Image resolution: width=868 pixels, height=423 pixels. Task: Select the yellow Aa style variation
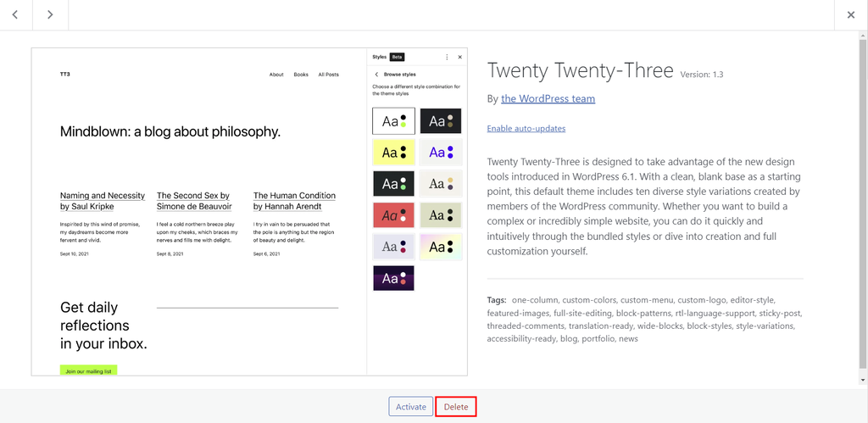[x=393, y=153]
